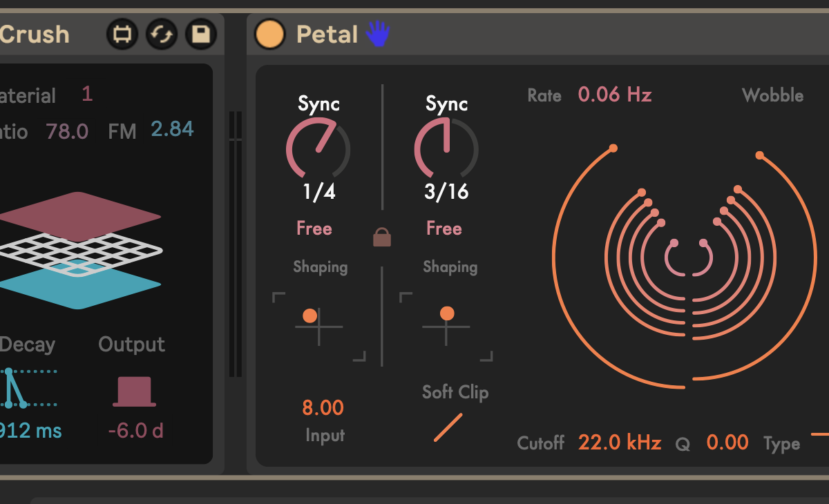The image size is (829, 504).
Task: Click the Cutoff 22.0 kHz value
Action: click(x=620, y=443)
